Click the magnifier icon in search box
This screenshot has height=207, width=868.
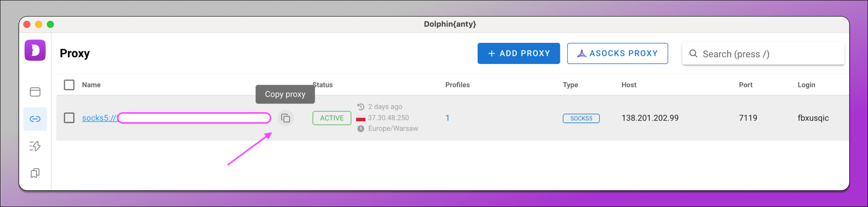pos(693,53)
